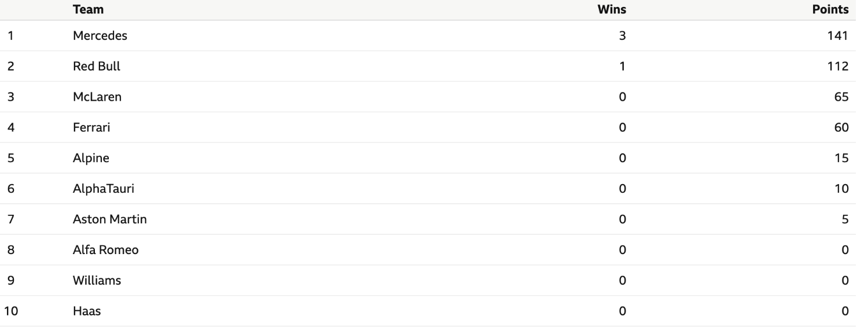Click position number 10 for Haas

(12, 311)
